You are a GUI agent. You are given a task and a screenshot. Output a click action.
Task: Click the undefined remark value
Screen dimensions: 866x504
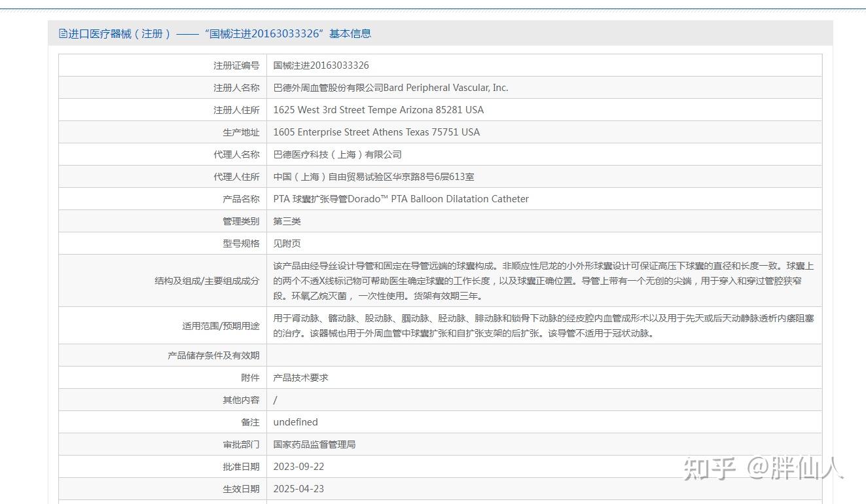tap(296, 422)
